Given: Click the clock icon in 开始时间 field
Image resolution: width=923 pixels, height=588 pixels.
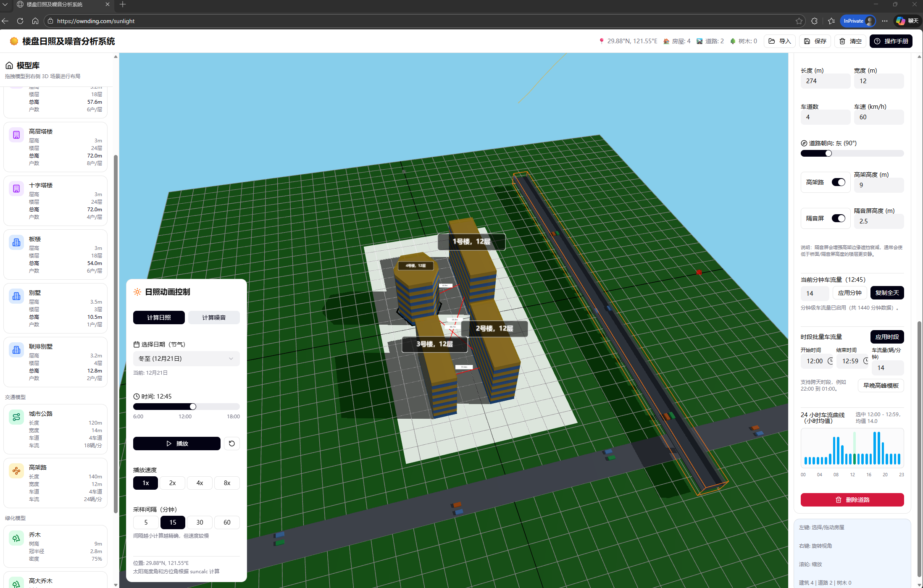Looking at the screenshot, I should pos(830,361).
